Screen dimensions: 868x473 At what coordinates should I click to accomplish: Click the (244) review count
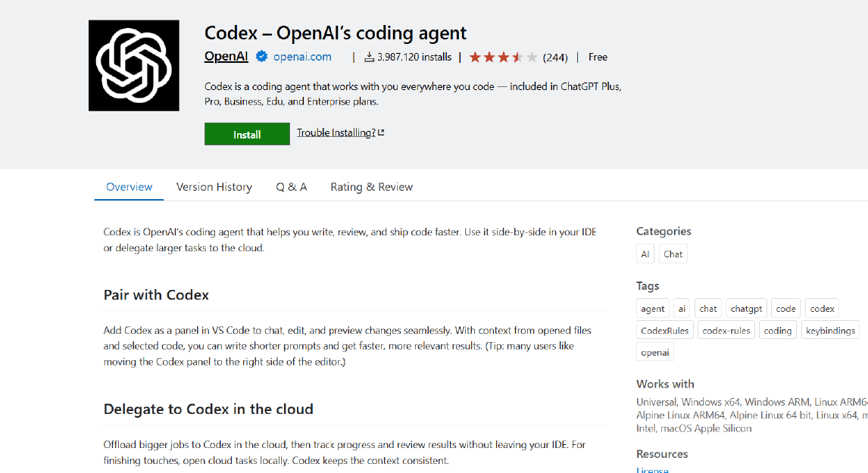555,57
